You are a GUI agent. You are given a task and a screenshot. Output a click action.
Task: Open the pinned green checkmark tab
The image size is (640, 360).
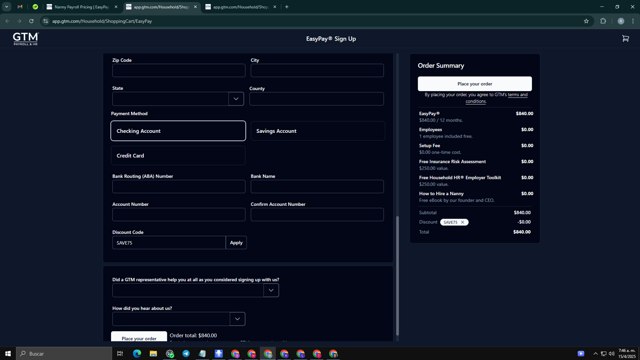tap(35, 7)
